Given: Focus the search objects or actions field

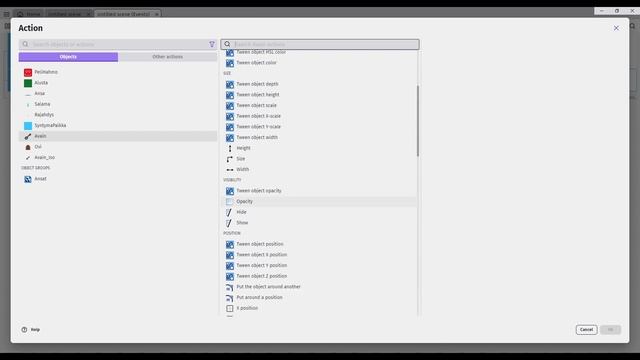Looking at the screenshot, I should pos(118,44).
